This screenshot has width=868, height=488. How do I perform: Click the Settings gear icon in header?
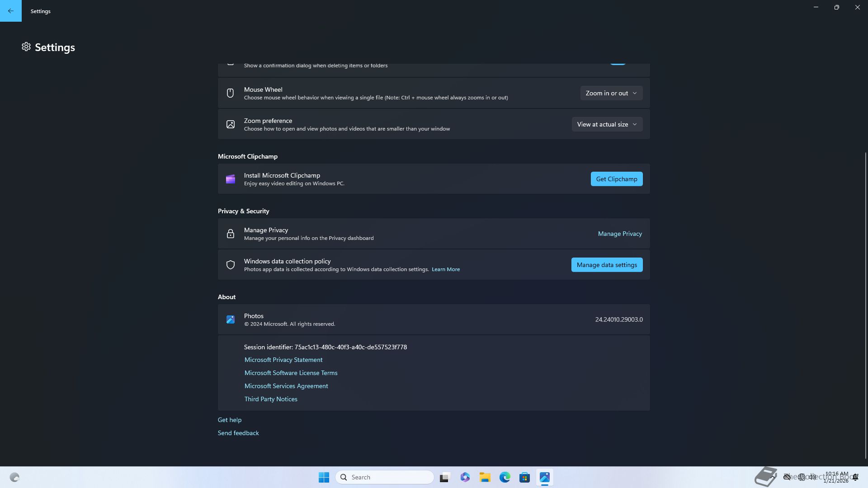tap(26, 47)
